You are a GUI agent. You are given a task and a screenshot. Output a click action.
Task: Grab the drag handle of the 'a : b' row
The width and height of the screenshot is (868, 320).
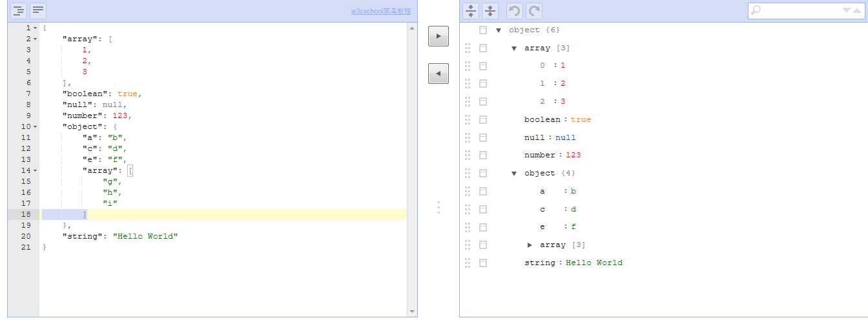(468, 191)
